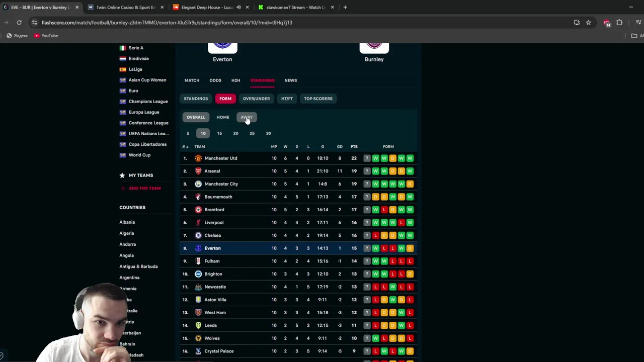Viewport: 644px width, 362px height.
Task: Click the ? form badge in the Everton row
Action: (367, 248)
